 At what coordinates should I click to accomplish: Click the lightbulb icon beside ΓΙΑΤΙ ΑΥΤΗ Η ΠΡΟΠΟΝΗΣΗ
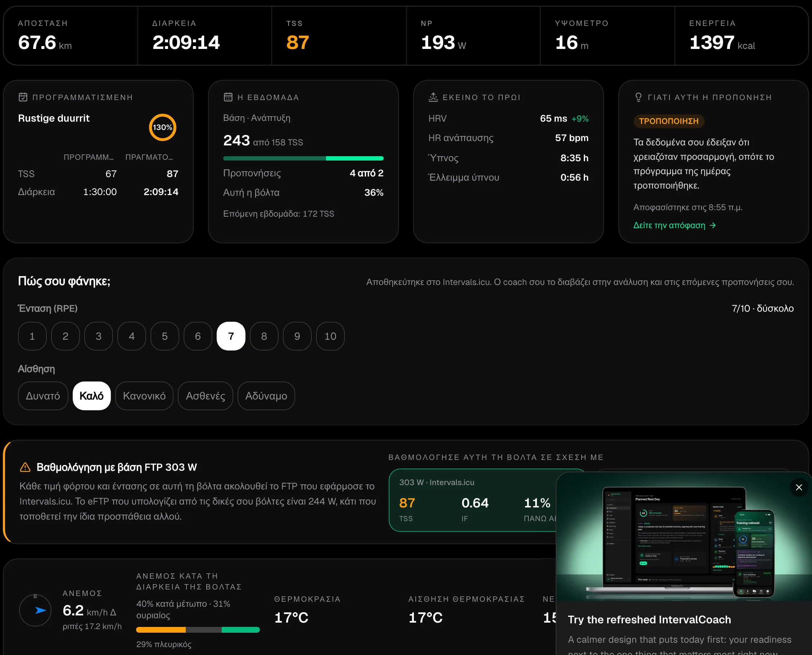point(638,97)
